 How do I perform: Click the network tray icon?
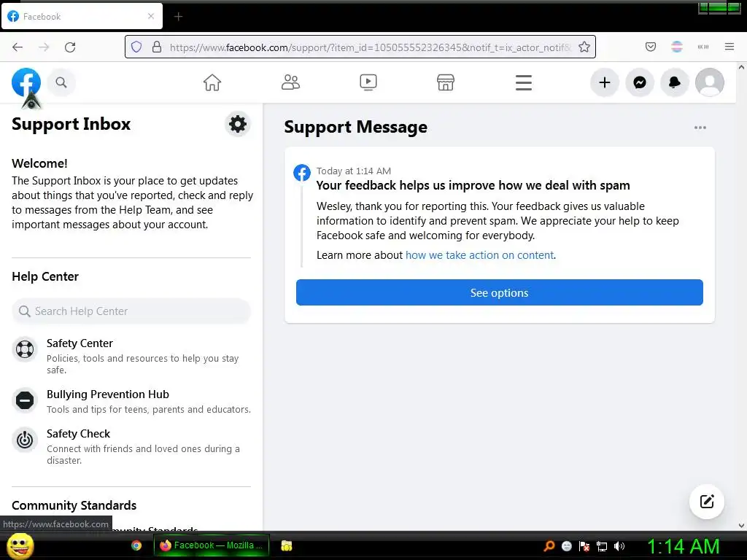pos(602,546)
